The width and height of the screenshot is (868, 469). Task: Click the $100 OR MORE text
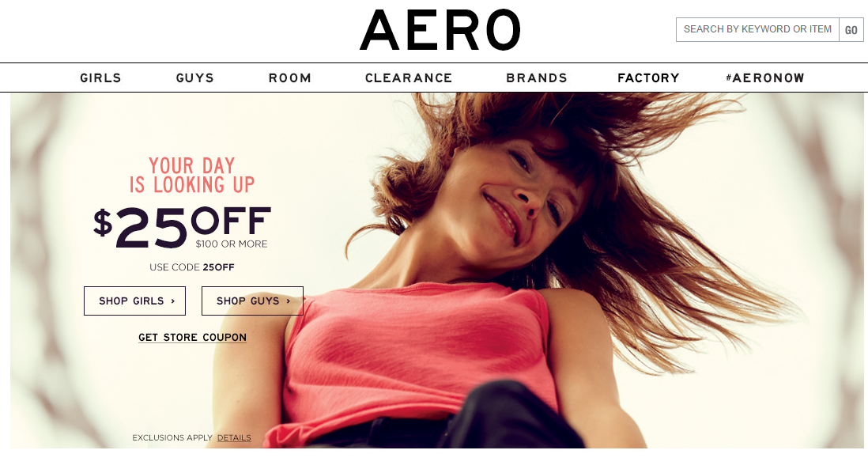232,244
